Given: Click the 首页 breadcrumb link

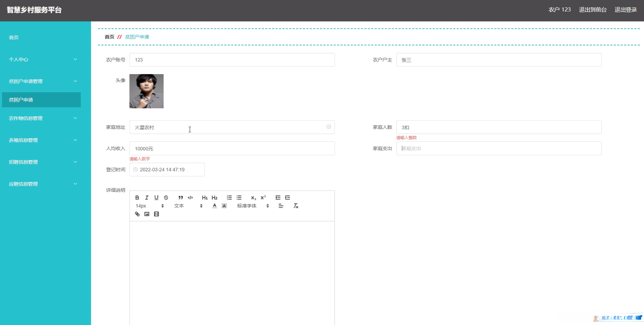Looking at the screenshot, I should coord(109,37).
